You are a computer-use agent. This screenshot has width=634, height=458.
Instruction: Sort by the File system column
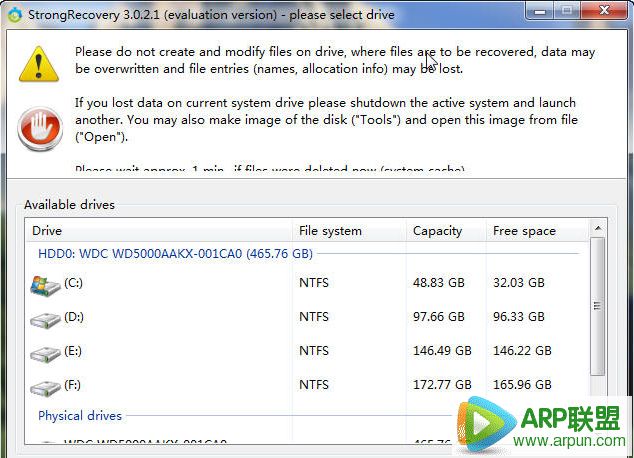point(348,231)
